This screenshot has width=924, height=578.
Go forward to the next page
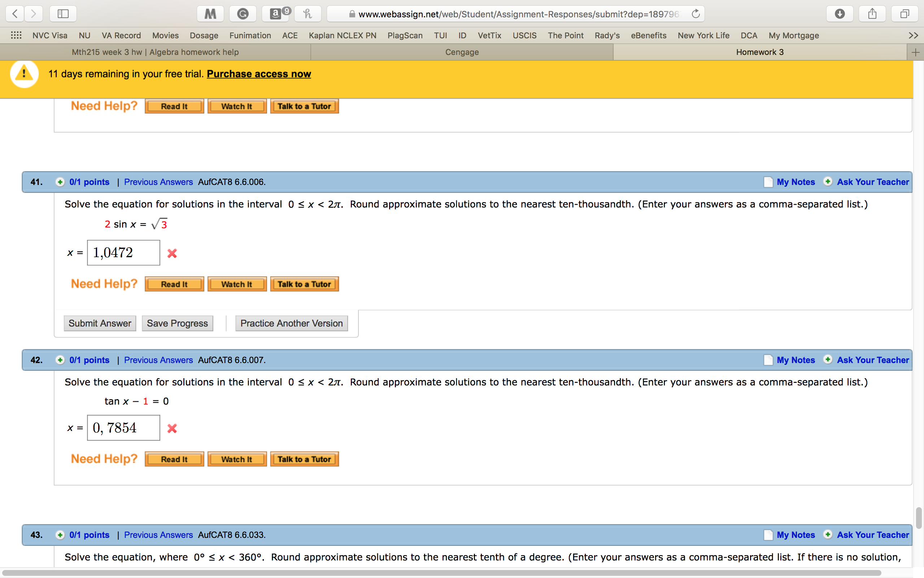click(x=34, y=14)
